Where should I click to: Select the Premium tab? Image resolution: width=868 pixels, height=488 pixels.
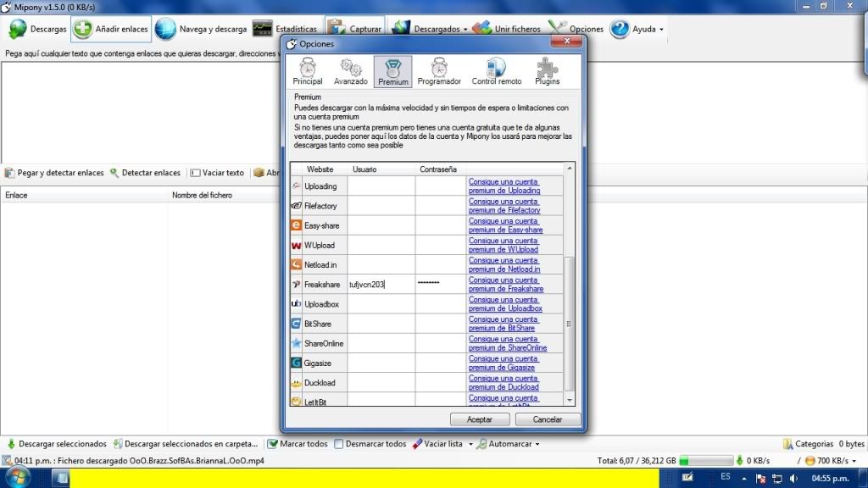pyautogui.click(x=393, y=71)
